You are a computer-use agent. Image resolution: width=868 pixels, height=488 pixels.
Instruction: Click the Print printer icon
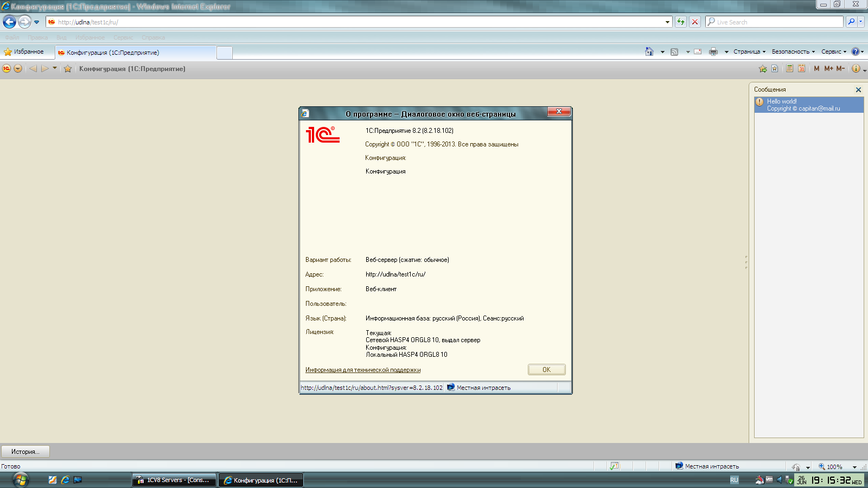point(713,52)
